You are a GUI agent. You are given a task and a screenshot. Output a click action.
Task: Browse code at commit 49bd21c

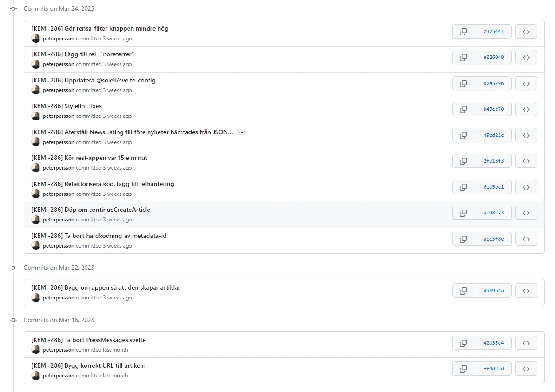tap(526, 135)
